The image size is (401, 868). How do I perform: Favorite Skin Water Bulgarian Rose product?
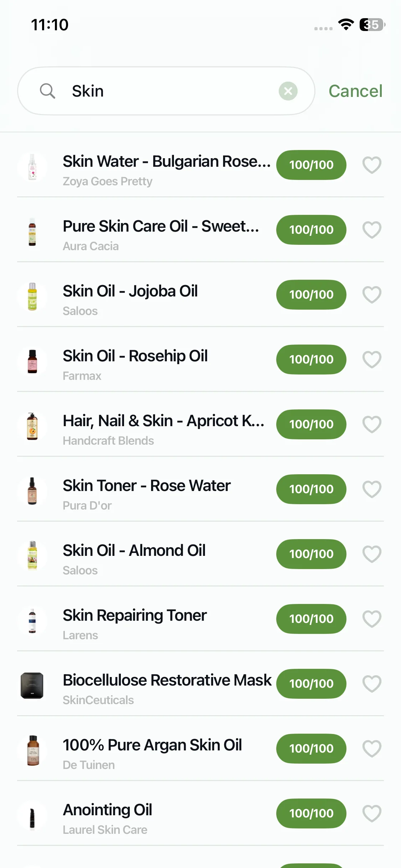point(372,165)
